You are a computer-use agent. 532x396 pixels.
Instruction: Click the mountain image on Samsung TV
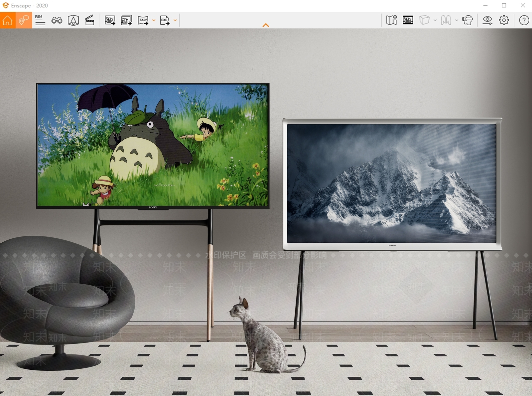tap(392, 183)
